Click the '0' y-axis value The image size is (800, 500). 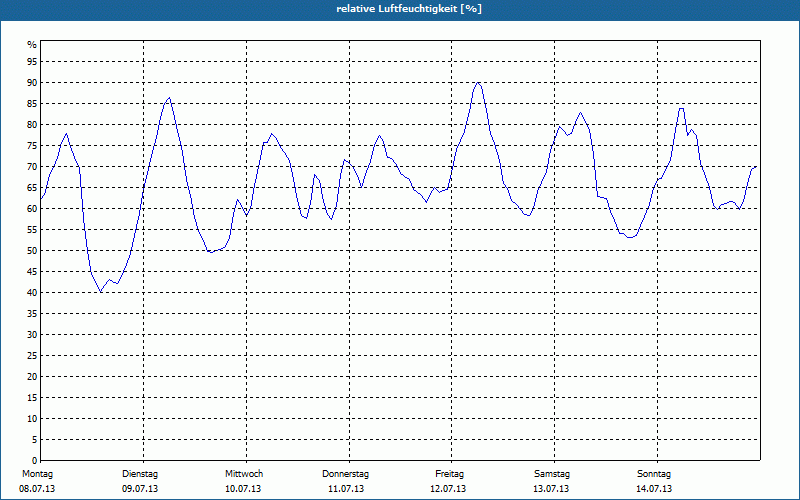point(35,460)
